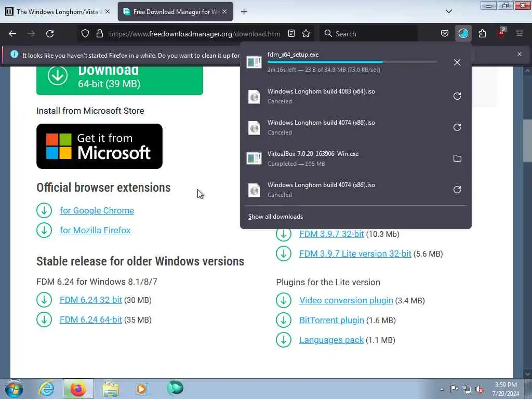The image size is (532, 399).
Task: Go back to the previous page
Action: (x=12, y=34)
